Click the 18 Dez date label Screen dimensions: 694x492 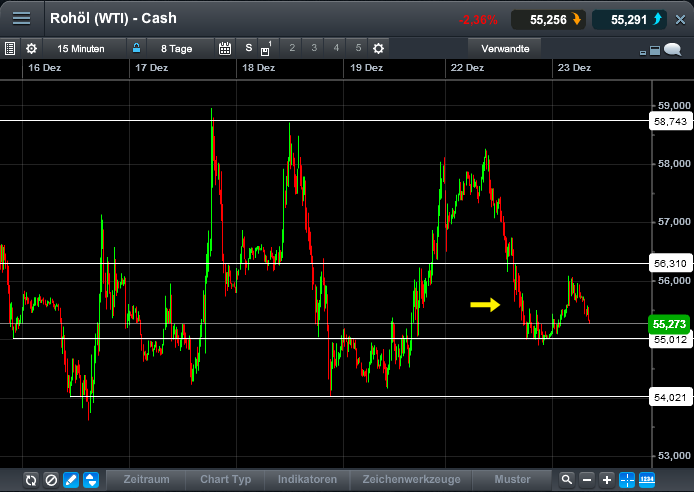(x=259, y=68)
